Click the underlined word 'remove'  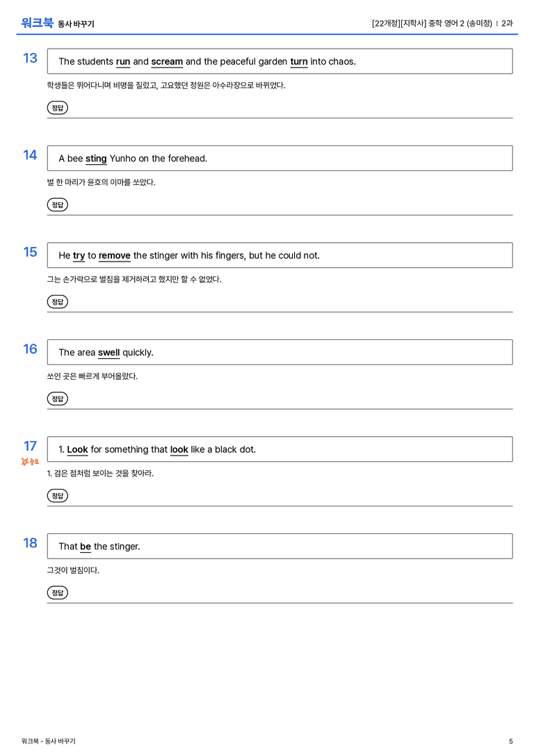pyautogui.click(x=114, y=255)
